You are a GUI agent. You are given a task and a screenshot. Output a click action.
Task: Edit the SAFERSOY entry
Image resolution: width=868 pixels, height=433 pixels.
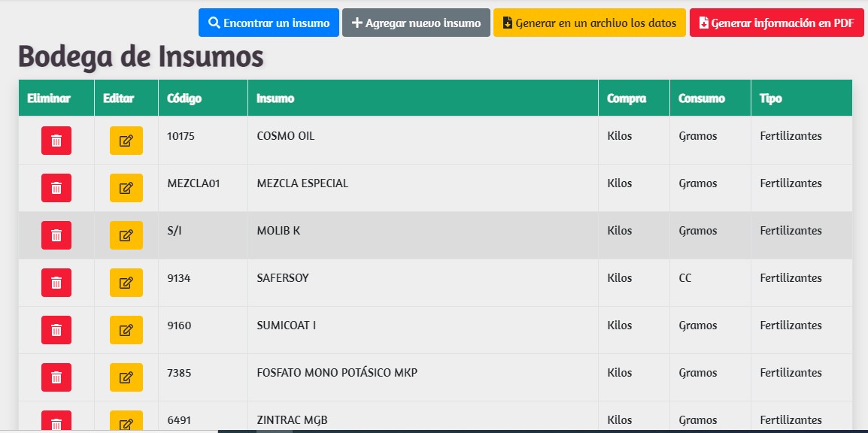(x=126, y=283)
